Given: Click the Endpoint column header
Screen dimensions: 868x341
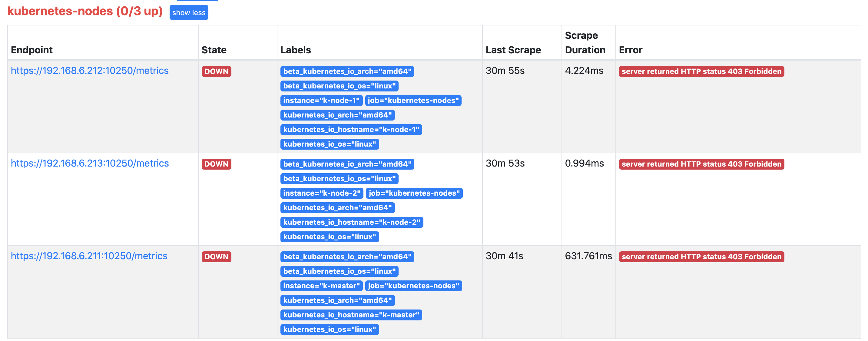Looking at the screenshot, I should click(32, 50).
